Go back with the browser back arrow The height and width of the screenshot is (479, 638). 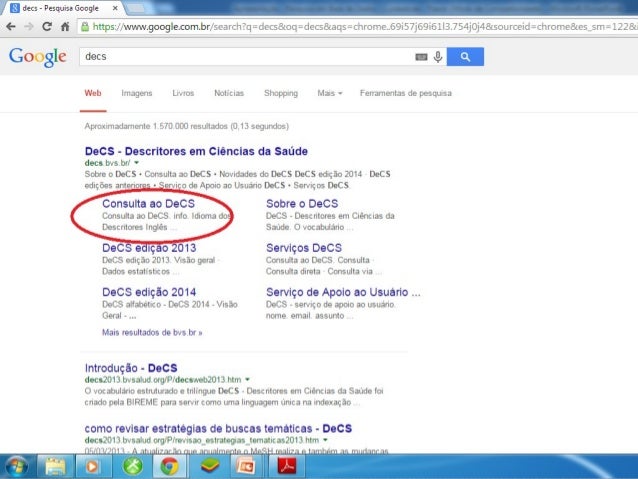coord(11,27)
